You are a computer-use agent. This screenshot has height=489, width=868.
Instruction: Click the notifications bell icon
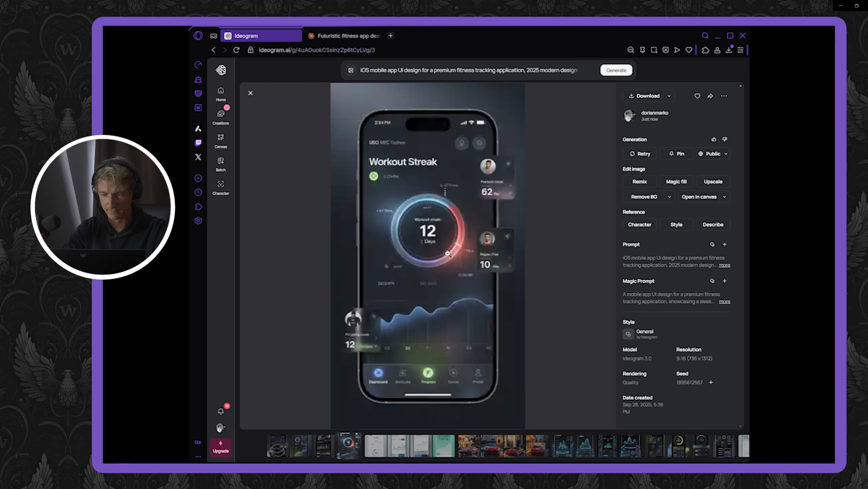(220, 412)
